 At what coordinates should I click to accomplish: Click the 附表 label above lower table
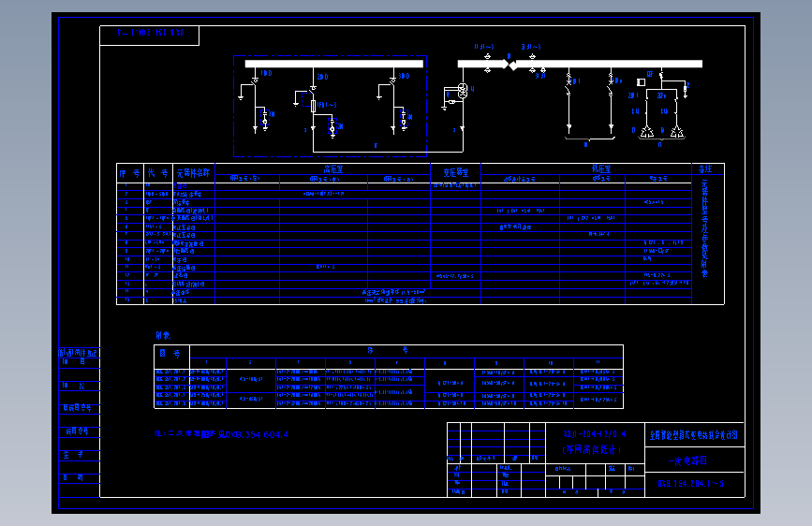pyautogui.click(x=163, y=335)
